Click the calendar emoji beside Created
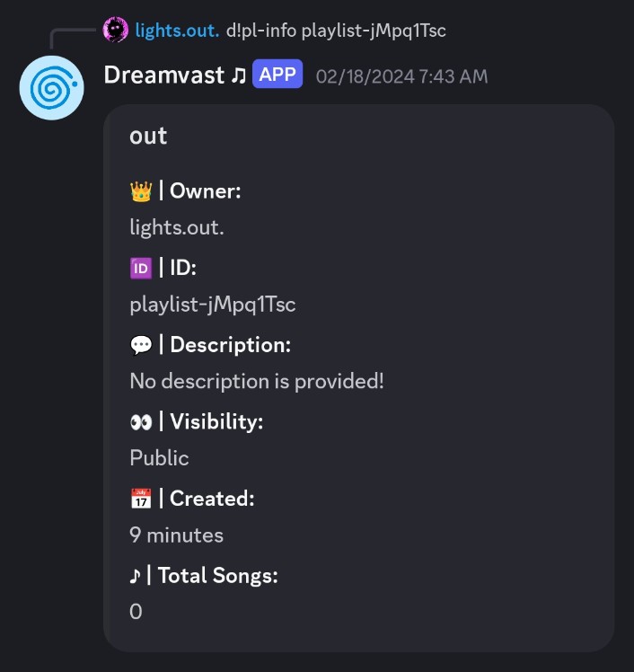634x672 pixels. [141, 499]
